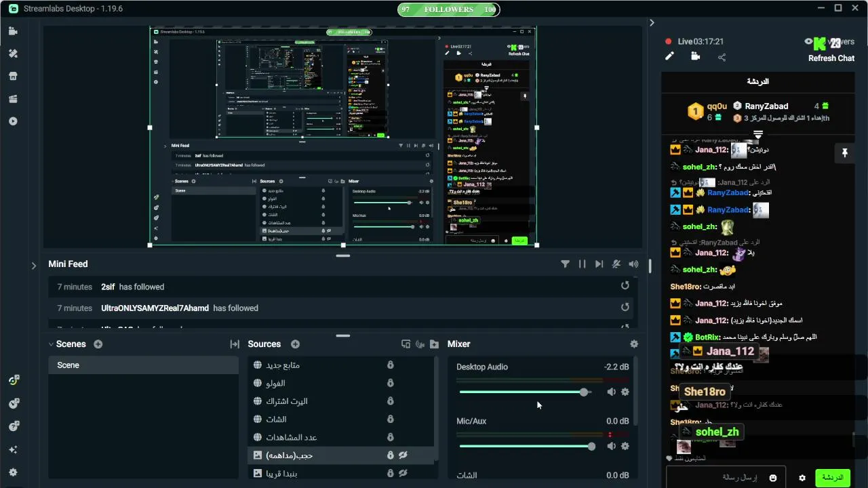
Task: Open the Editor camera icon in left sidebar
Action: coord(14,31)
